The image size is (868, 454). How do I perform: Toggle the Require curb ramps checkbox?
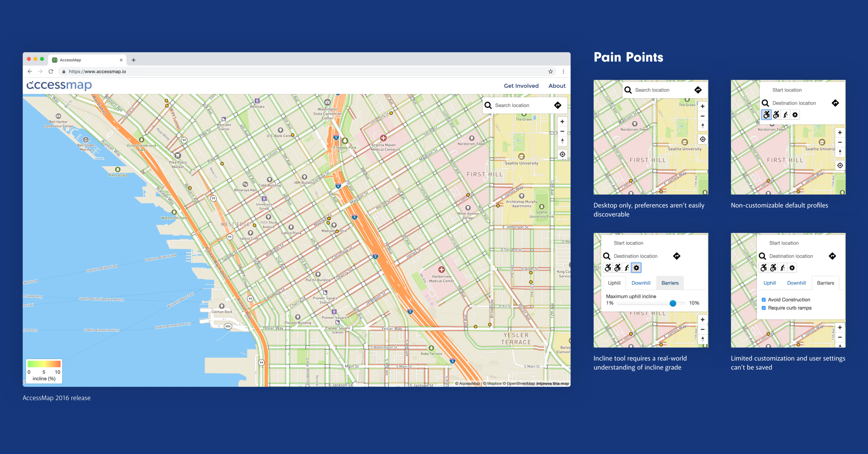coord(764,308)
